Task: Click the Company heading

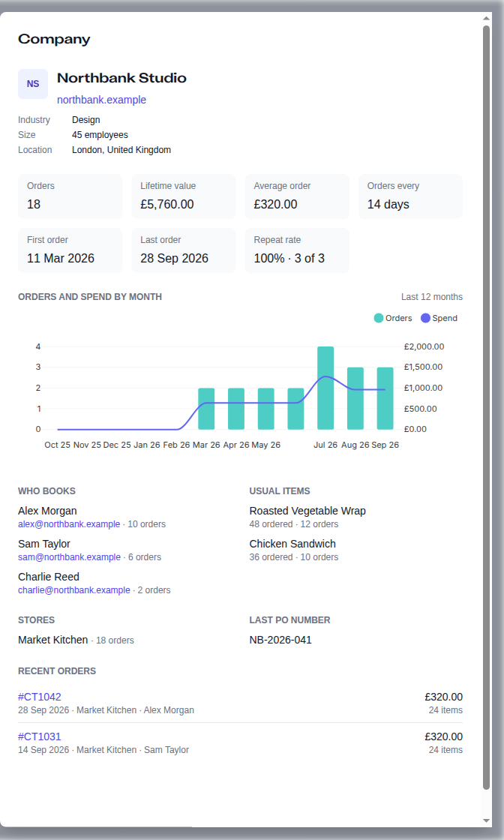Action: 54,39
